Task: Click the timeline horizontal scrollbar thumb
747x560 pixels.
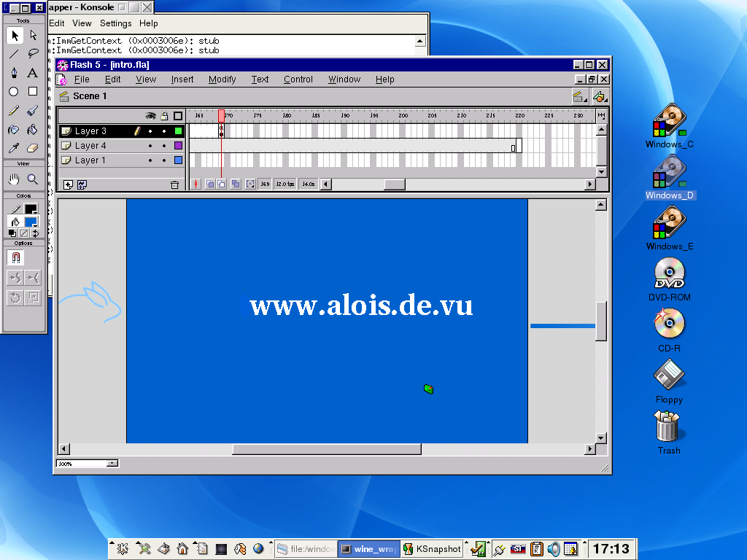Action: tap(395, 184)
